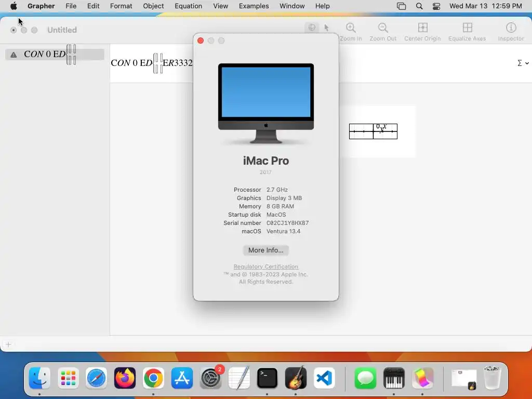Open the Sigma equation palette dropdown

point(523,63)
